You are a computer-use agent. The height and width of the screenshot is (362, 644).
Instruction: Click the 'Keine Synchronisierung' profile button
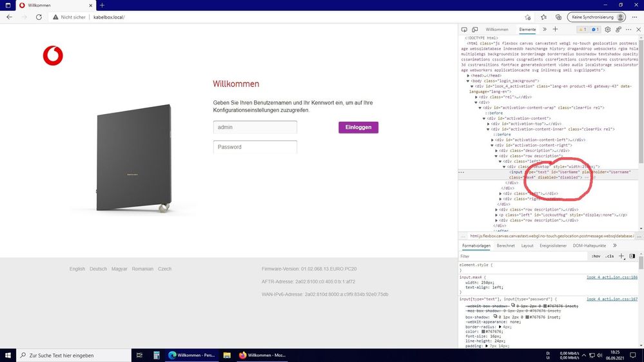pyautogui.click(x=596, y=17)
